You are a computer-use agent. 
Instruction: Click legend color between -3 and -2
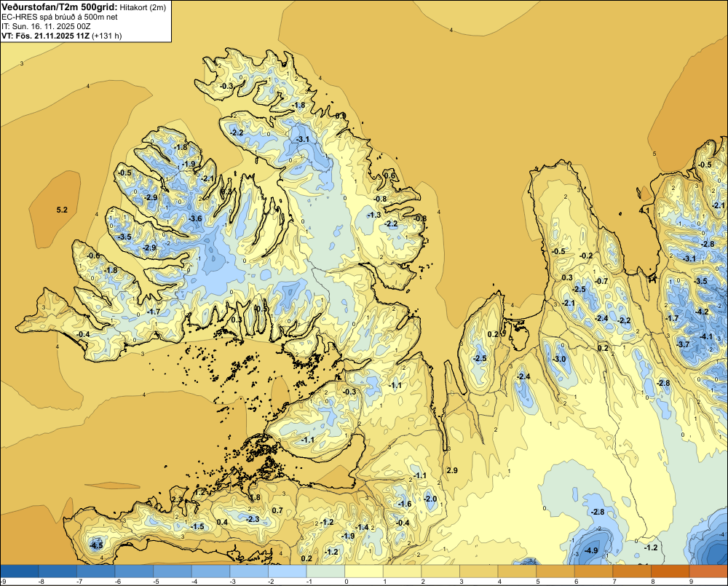tap(249, 571)
